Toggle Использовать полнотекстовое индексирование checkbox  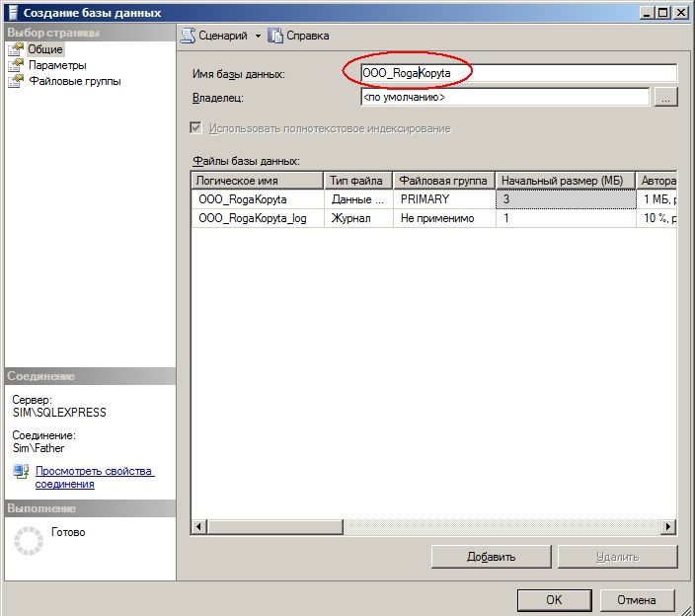tap(195, 128)
